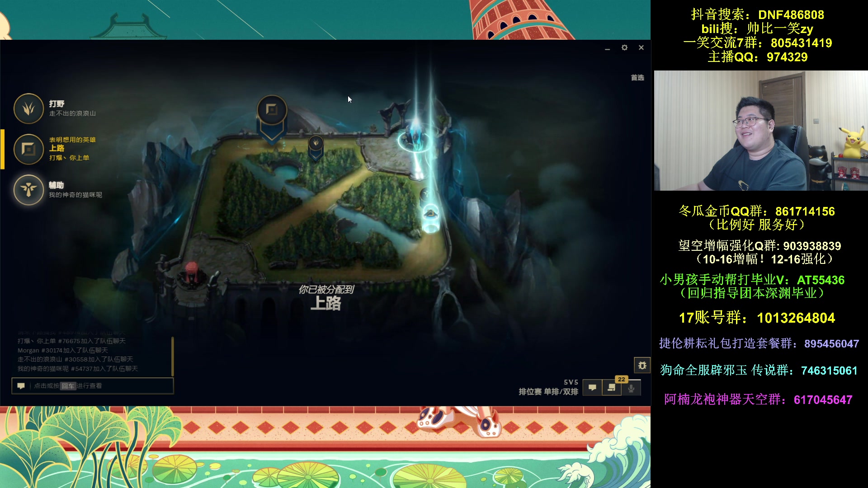The height and width of the screenshot is (488, 868).
Task: Click player name 我的神奇的猫咪呢
Action: 75,195
